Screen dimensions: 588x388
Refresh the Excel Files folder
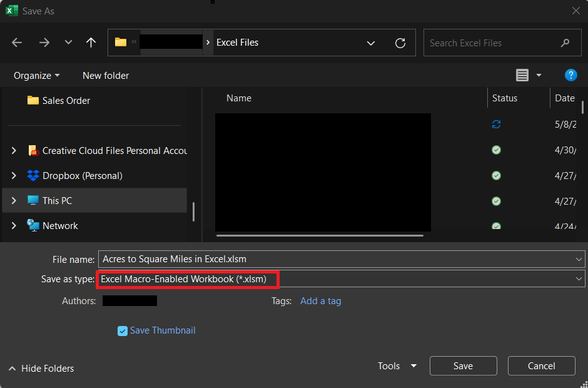400,43
